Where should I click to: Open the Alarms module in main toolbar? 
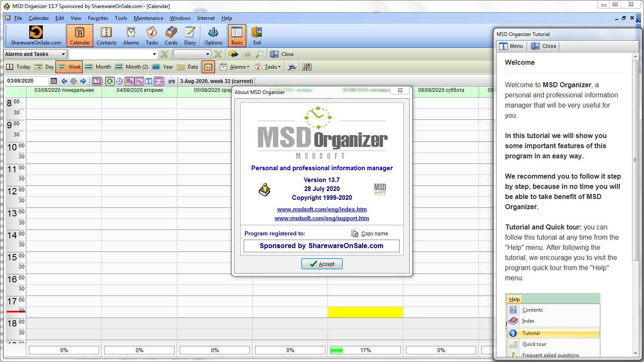click(x=131, y=36)
